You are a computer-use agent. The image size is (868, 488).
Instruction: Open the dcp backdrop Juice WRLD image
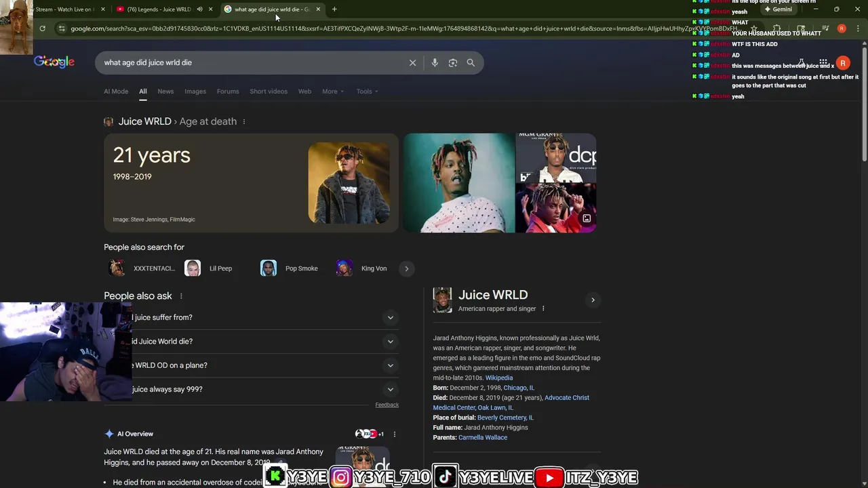click(x=556, y=158)
